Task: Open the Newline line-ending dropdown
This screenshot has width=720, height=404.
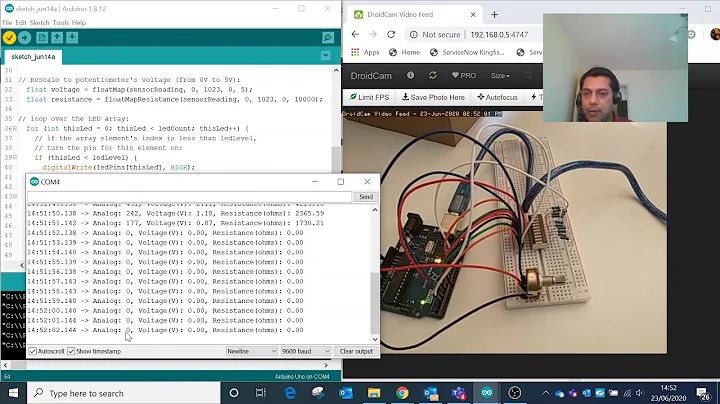Action: (x=252, y=351)
